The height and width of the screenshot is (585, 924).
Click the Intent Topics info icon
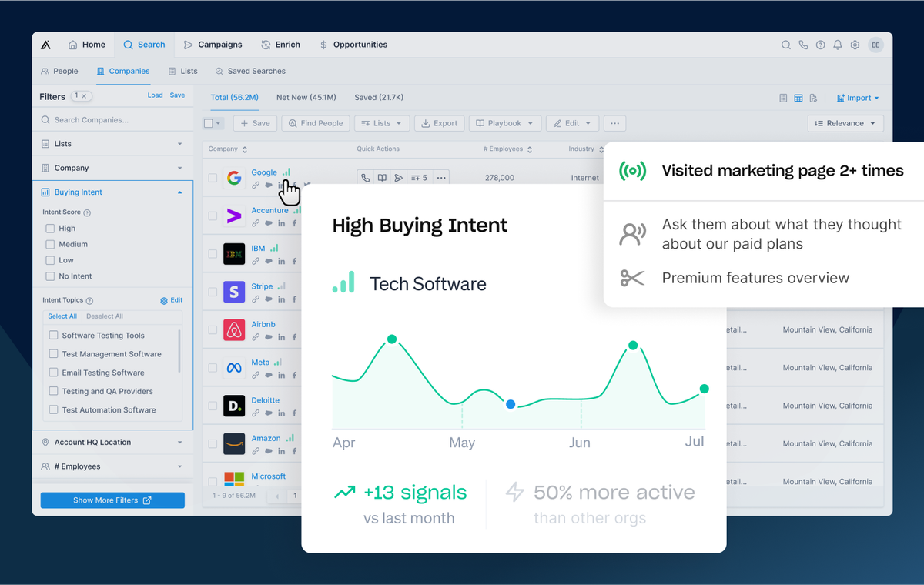coord(90,301)
